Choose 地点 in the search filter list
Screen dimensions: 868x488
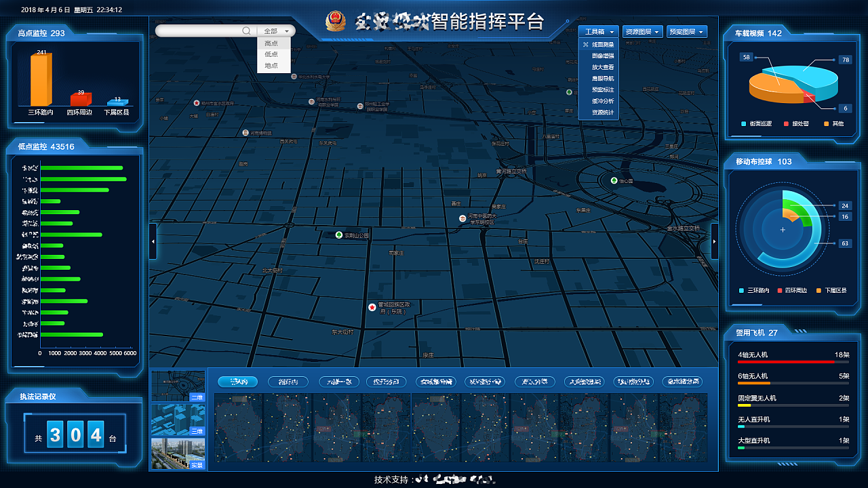274,66
